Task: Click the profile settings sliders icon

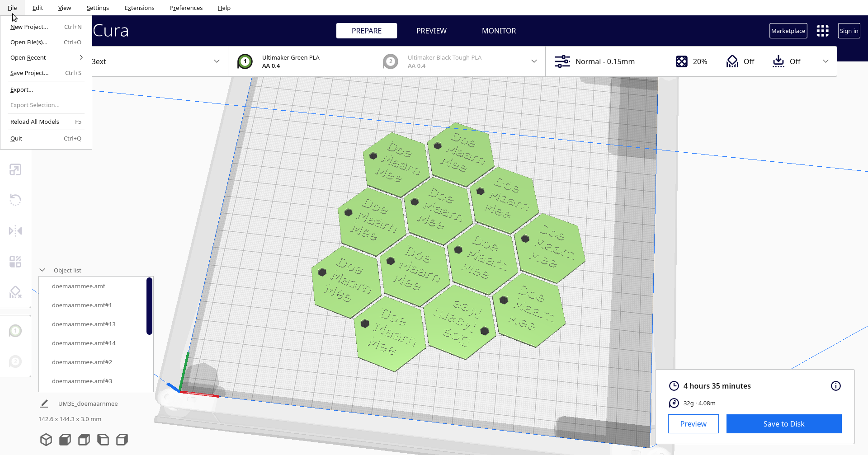Action: click(x=562, y=61)
